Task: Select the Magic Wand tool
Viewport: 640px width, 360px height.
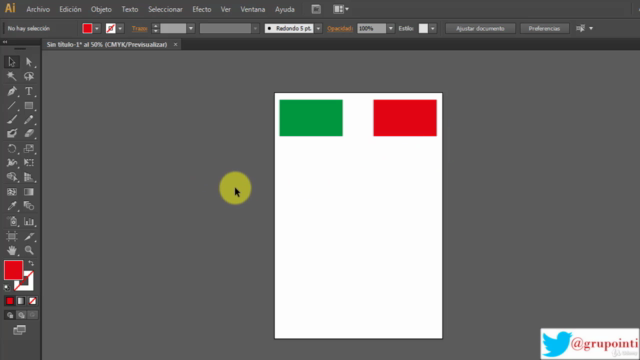Action: [11, 76]
